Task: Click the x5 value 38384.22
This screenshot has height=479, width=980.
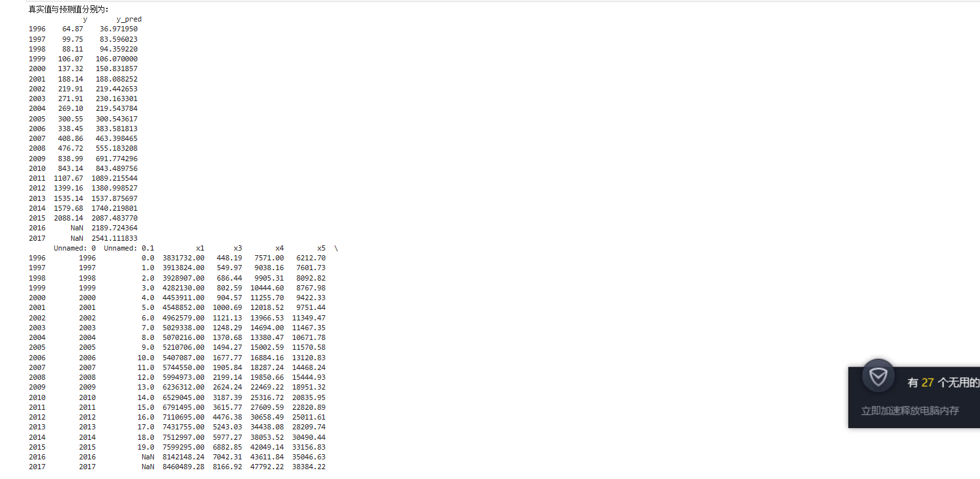Action: tap(309, 467)
